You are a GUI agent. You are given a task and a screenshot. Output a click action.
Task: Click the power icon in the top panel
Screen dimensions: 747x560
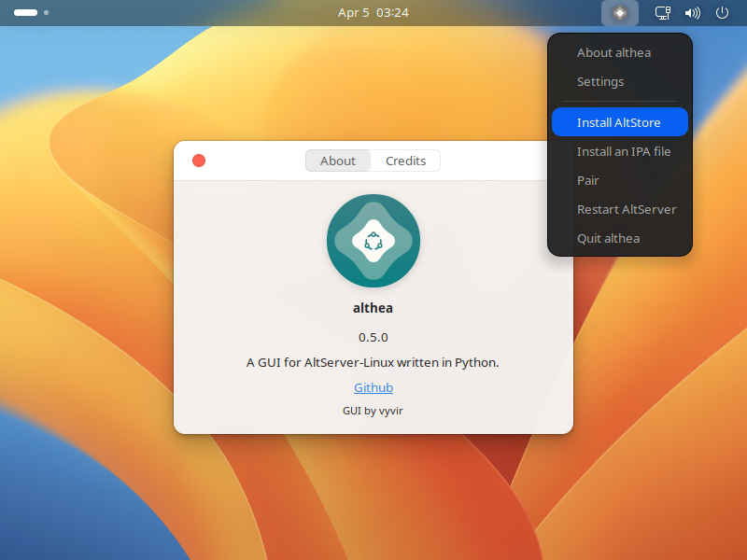(721, 13)
